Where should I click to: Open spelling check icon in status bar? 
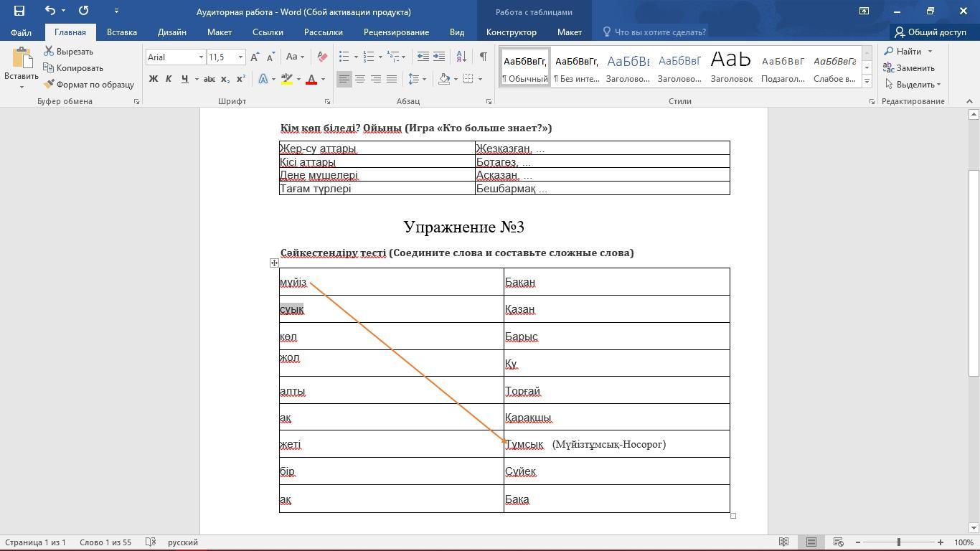point(151,542)
